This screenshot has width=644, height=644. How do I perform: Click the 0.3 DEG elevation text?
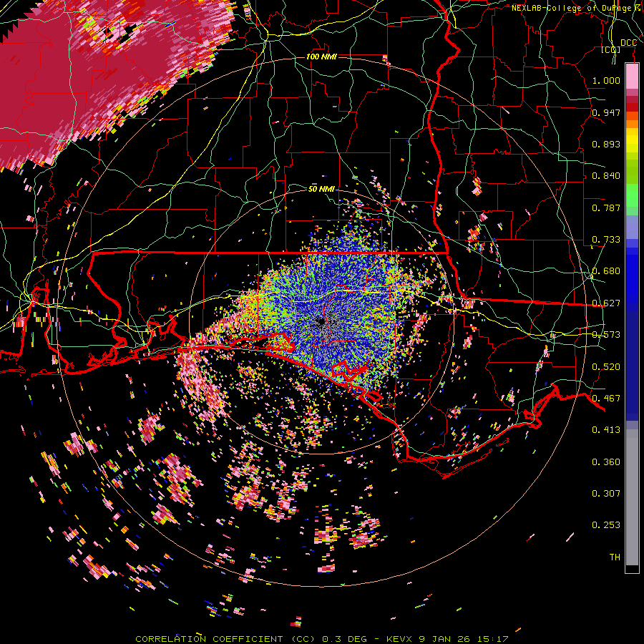(x=345, y=639)
